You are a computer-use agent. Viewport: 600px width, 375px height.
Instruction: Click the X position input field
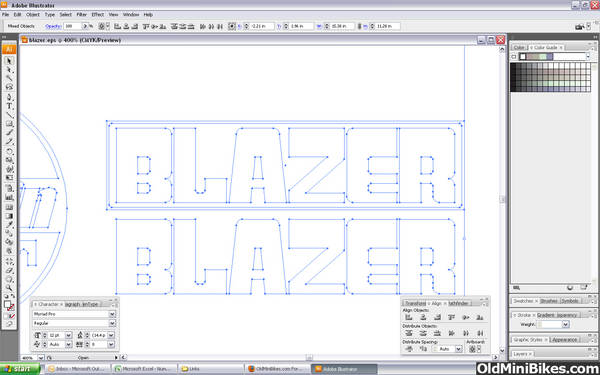click(x=262, y=26)
